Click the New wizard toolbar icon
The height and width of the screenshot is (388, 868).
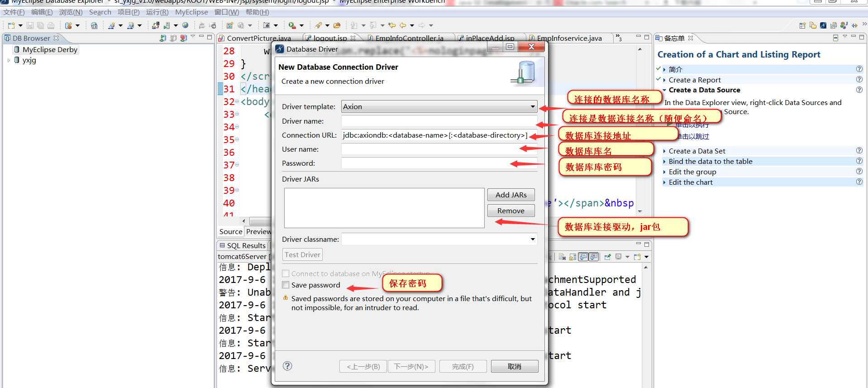(x=11, y=25)
